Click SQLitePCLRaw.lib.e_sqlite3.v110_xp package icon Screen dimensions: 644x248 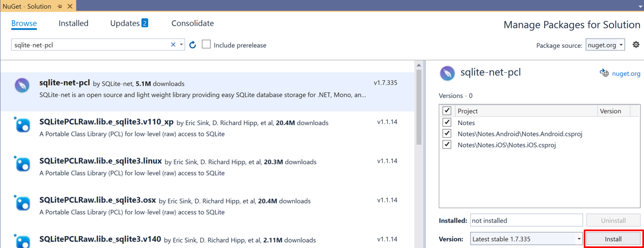pos(22,125)
